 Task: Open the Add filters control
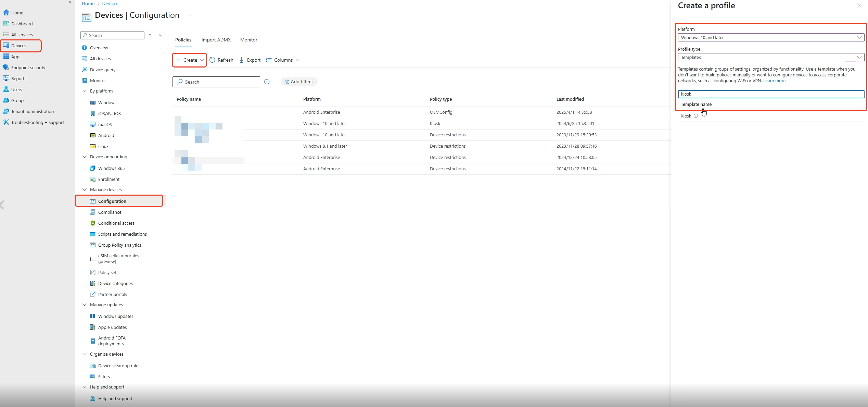(x=299, y=82)
